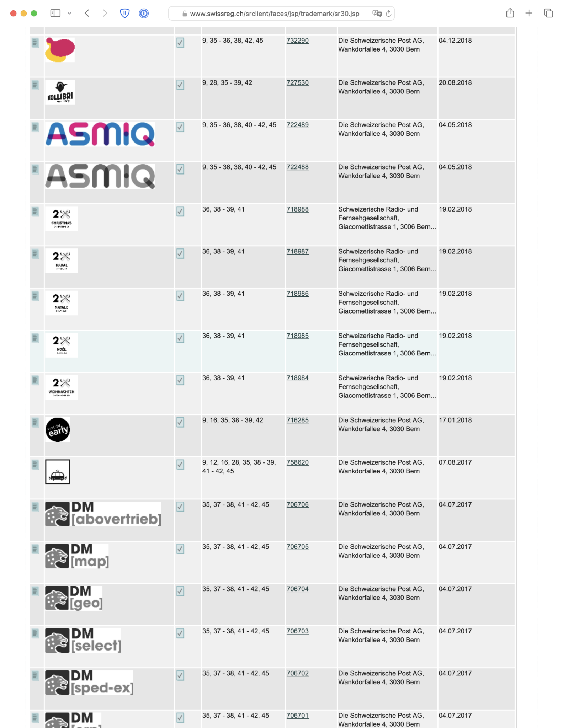Show the tab overview
The height and width of the screenshot is (728, 563).
(x=548, y=14)
